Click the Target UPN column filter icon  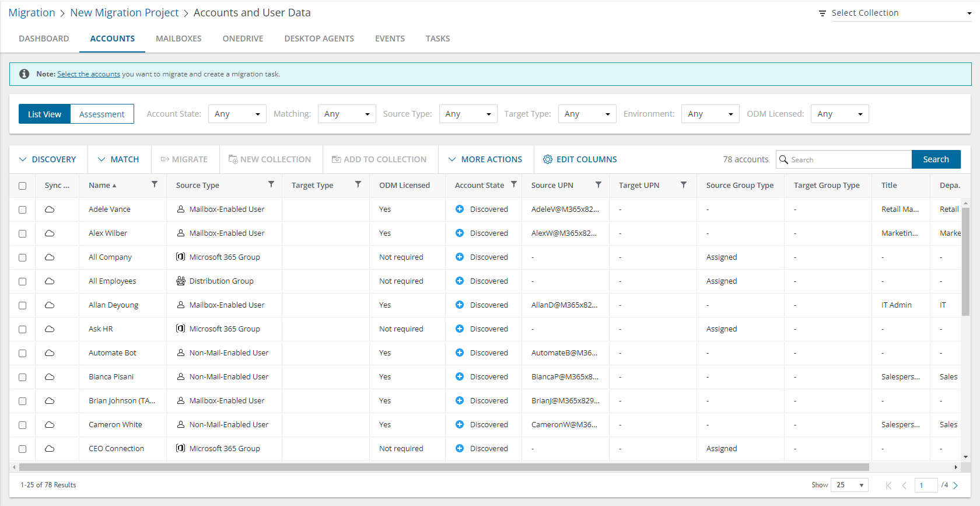(x=684, y=184)
